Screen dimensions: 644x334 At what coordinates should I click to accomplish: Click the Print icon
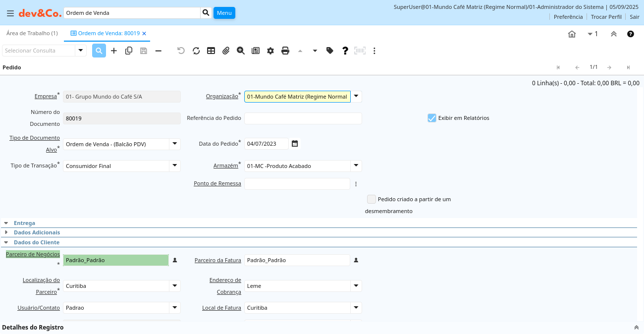(x=285, y=51)
